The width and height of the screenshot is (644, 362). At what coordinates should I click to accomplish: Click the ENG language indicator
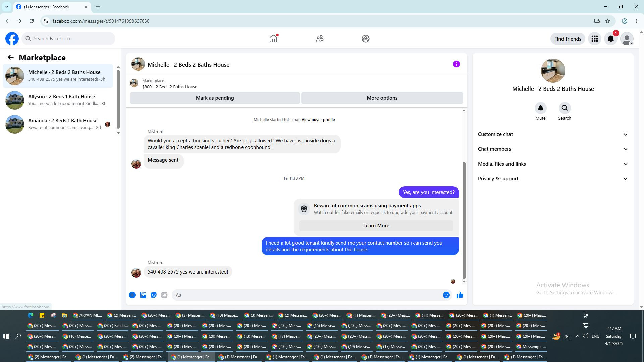point(595,336)
